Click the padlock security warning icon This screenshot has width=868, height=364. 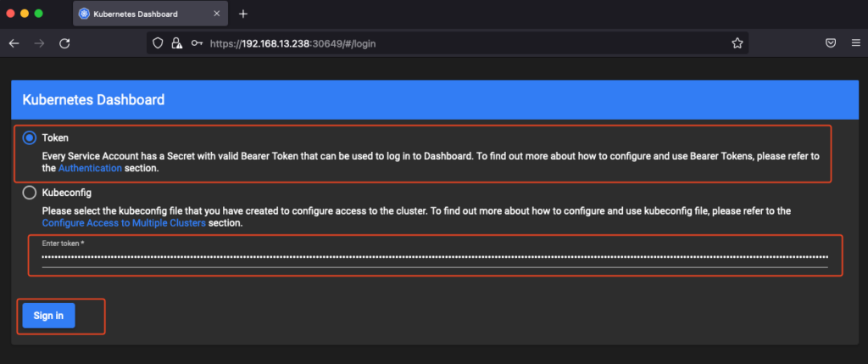coord(176,43)
